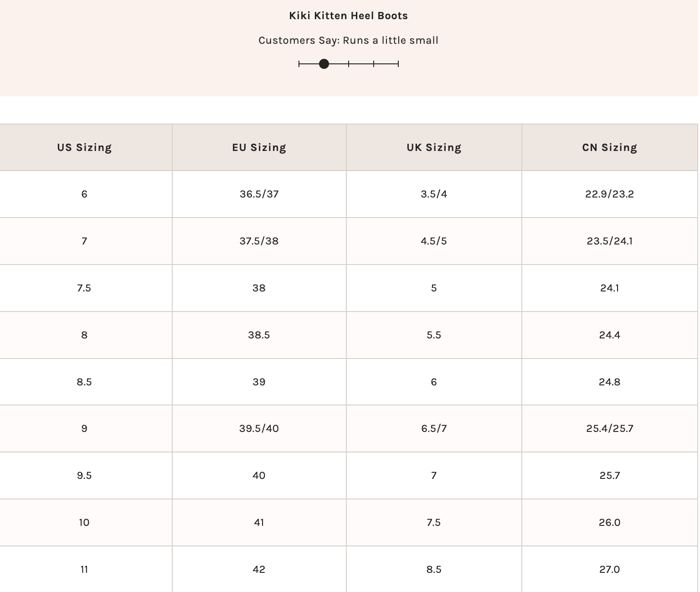
Task: Click the CN size 22.9/23.2 cell
Action: coord(610,194)
